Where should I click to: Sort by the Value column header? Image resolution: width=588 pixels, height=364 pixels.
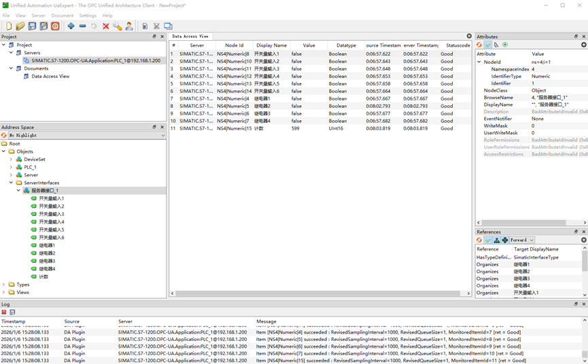[x=309, y=45]
